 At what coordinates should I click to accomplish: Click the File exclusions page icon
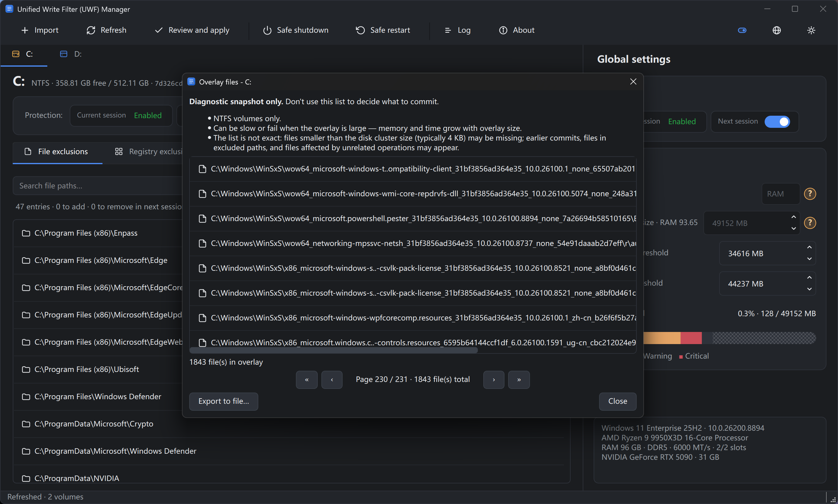[x=28, y=151]
